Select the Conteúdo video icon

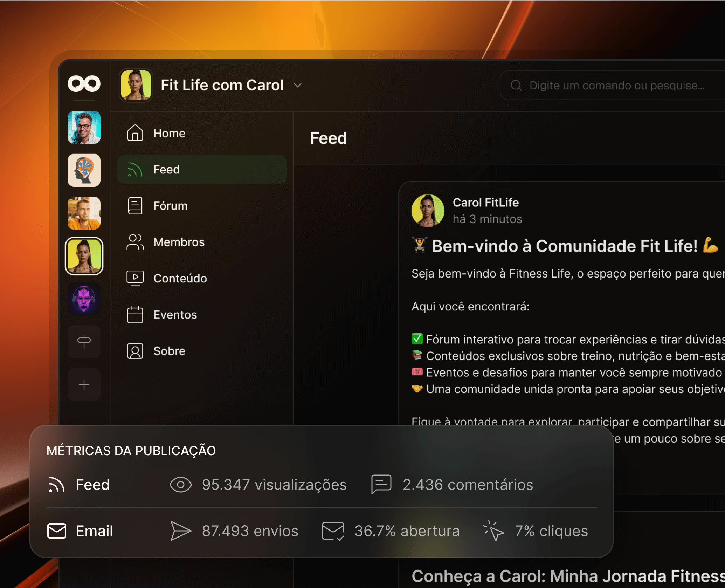135,278
